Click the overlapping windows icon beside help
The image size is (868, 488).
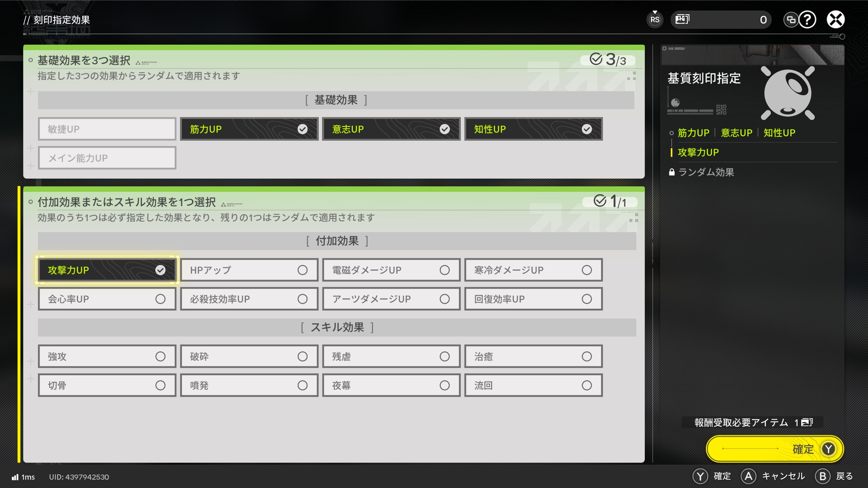[791, 20]
